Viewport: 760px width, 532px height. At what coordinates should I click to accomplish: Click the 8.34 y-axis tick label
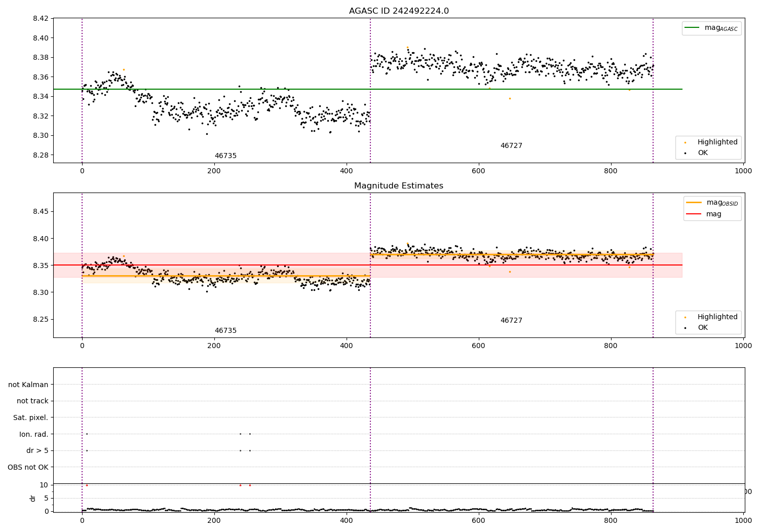(41, 97)
